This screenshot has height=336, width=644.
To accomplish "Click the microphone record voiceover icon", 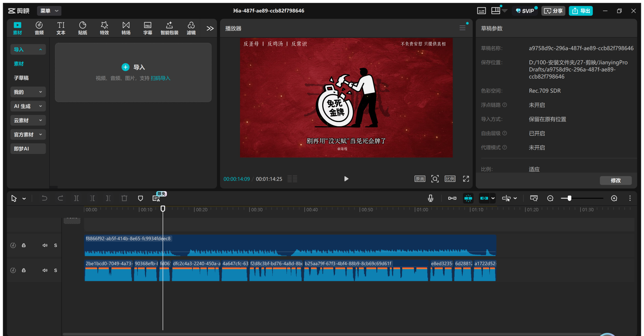I will tap(430, 198).
